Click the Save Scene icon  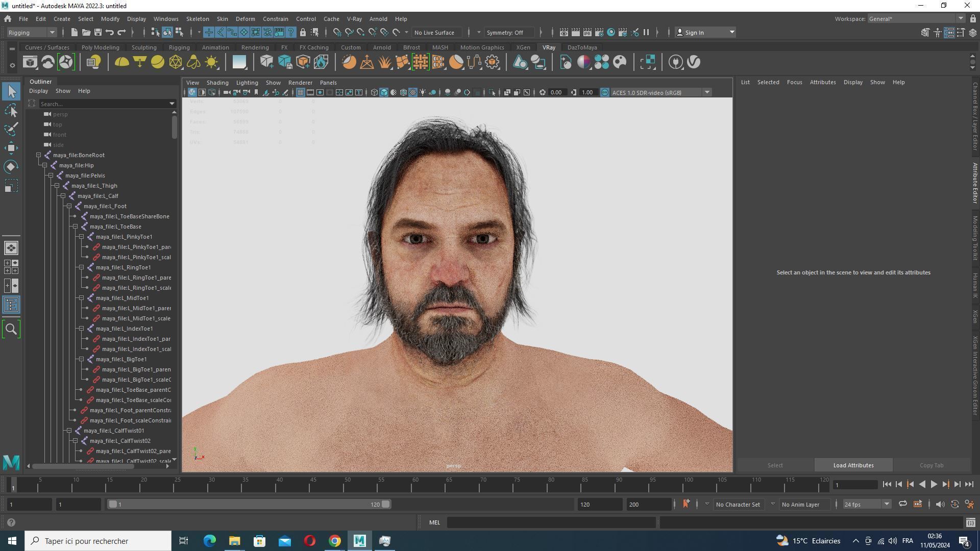tap(97, 32)
